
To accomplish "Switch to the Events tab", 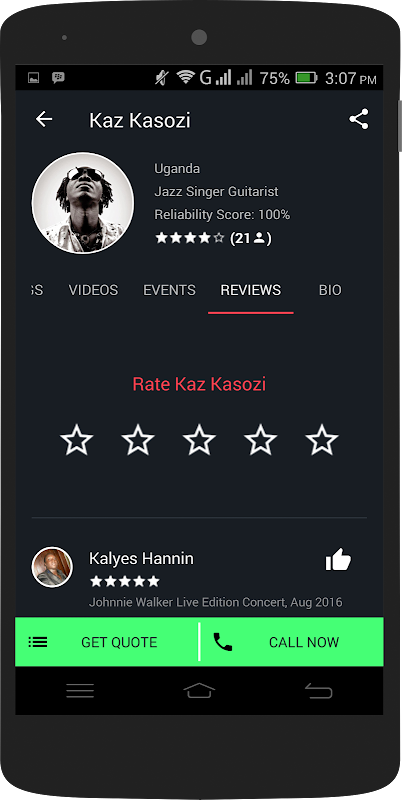I will click(169, 290).
